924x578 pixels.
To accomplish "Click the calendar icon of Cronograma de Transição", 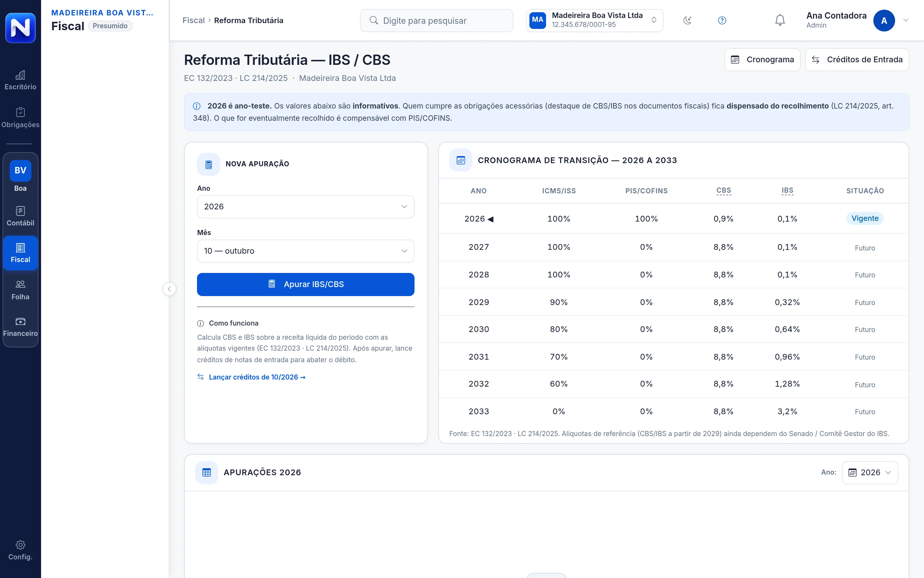I will [x=461, y=160].
